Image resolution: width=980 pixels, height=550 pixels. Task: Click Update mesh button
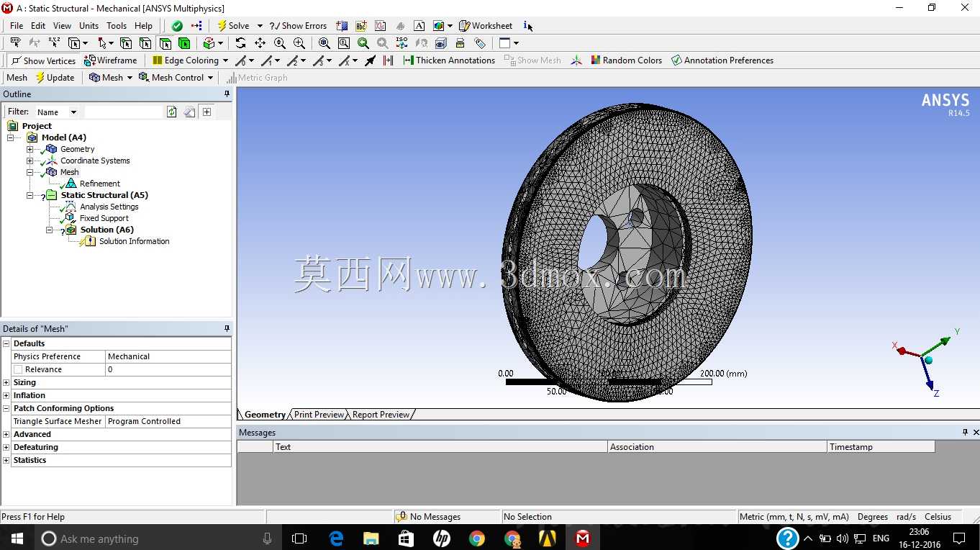[x=55, y=78]
